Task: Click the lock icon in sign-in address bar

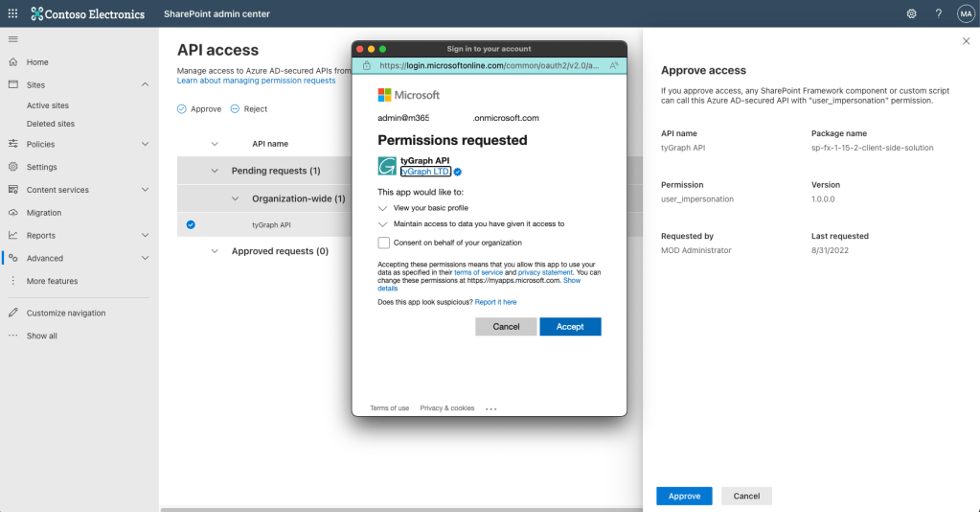Action: [367, 66]
